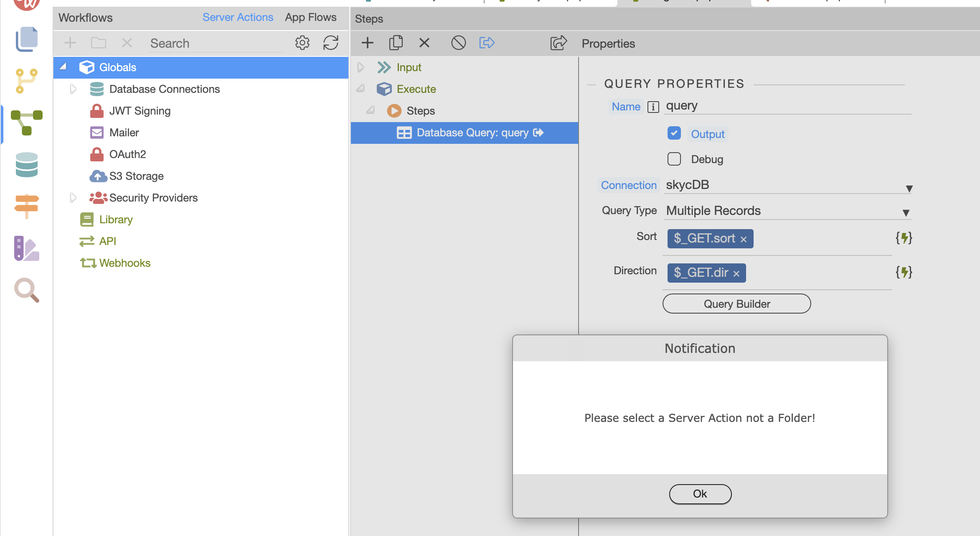This screenshot has width=980, height=536.
Task: Open the Query Builder
Action: [736, 304]
